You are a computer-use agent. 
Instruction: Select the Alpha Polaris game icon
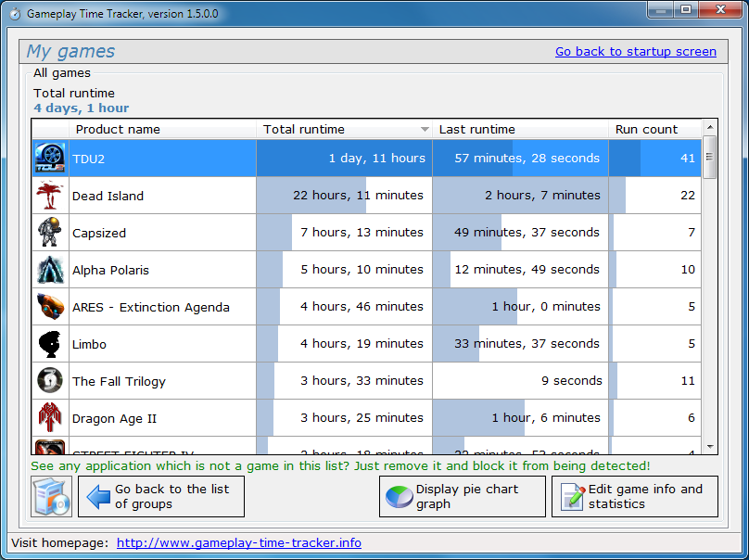50,270
